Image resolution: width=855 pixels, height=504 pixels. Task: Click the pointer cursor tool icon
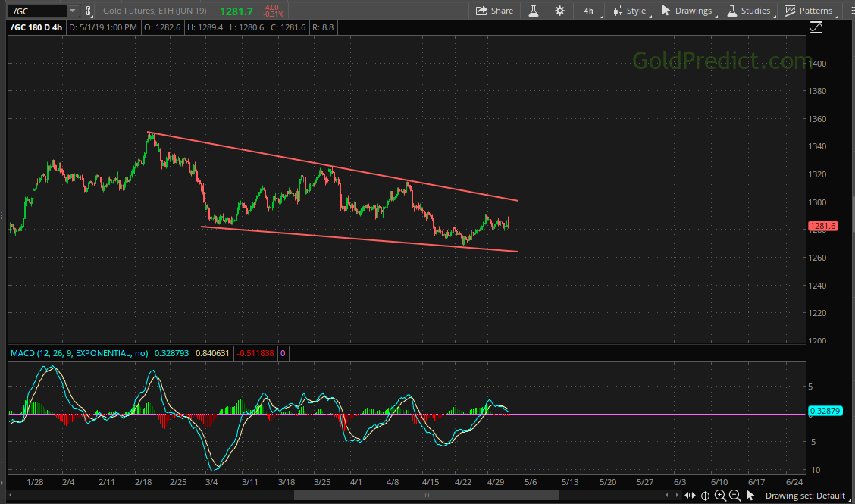point(750,496)
